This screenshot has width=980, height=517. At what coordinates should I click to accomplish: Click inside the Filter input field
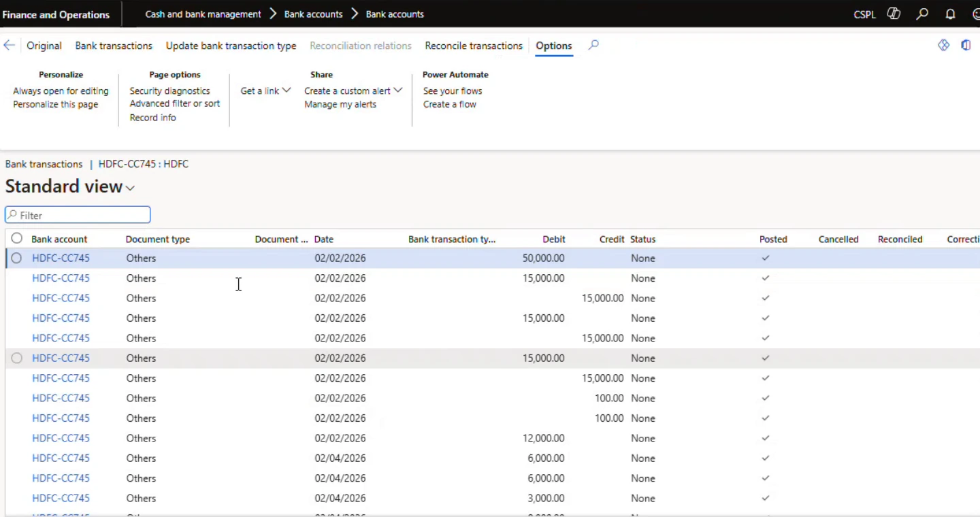tap(78, 215)
